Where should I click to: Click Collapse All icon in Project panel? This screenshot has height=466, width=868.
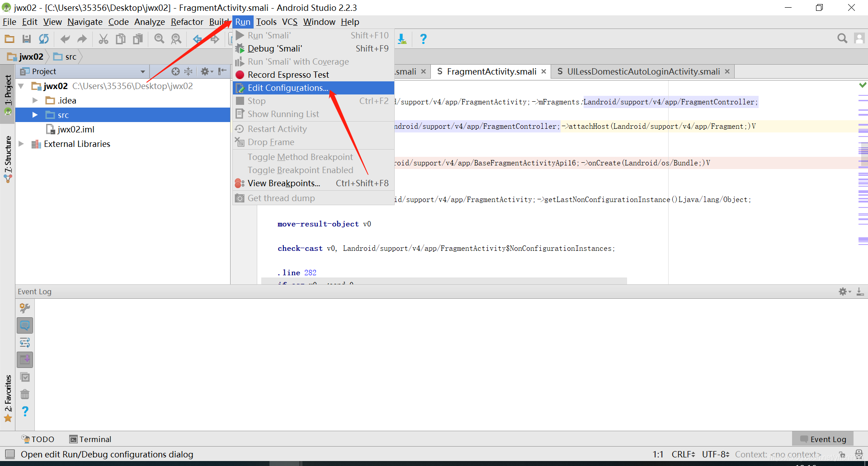pyautogui.click(x=189, y=71)
